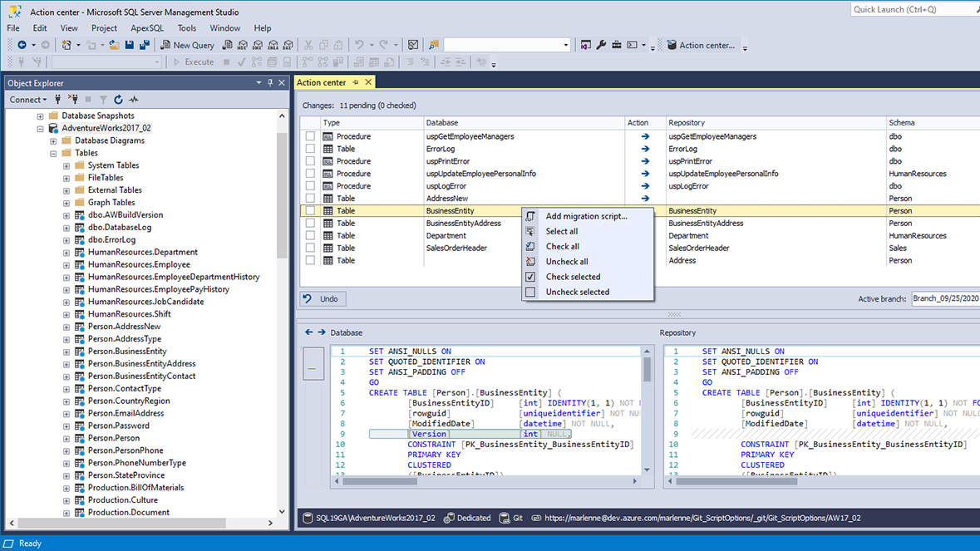980x551 pixels.
Task: Click the Type column header
Action: click(372, 122)
